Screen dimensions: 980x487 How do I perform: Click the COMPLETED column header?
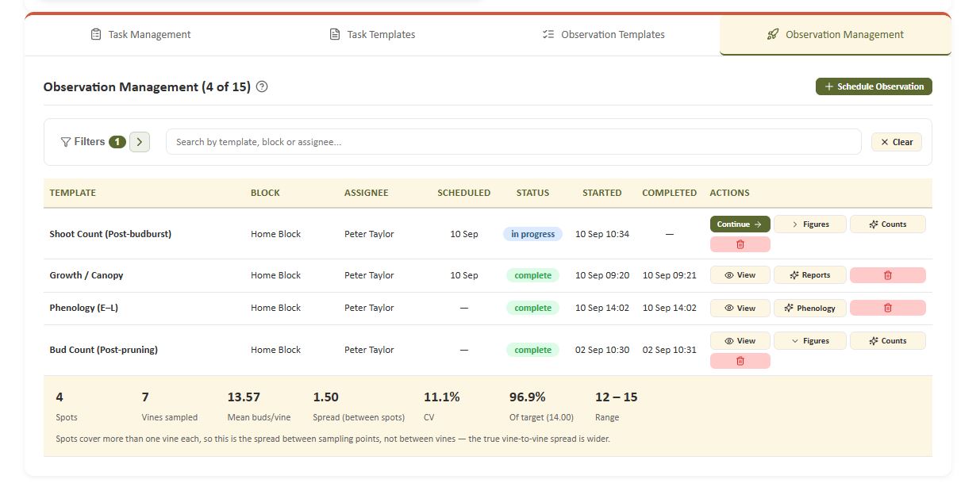tap(669, 193)
